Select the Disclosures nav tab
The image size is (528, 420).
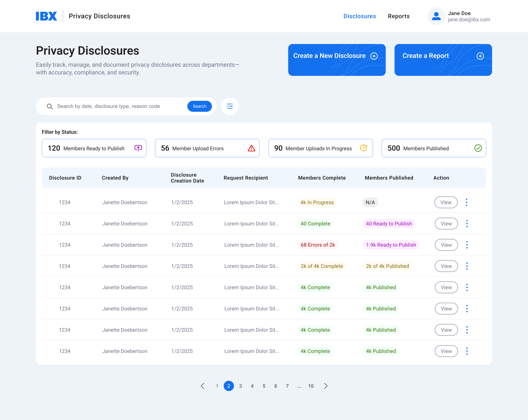click(360, 16)
